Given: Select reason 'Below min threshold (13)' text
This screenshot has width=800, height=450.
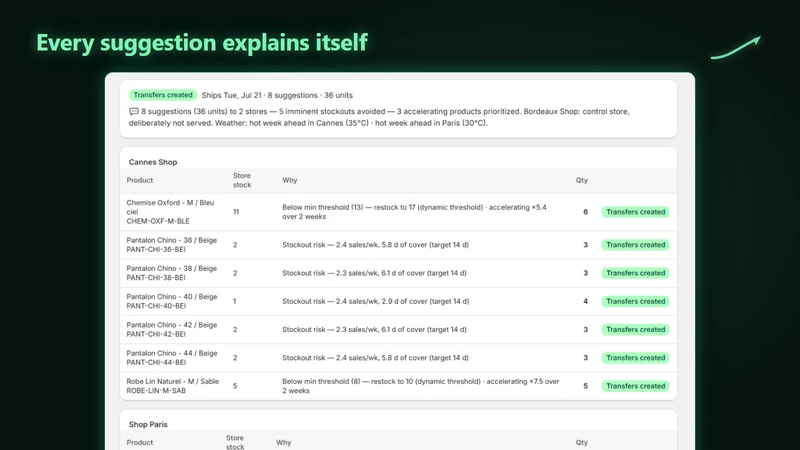Looking at the screenshot, I should point(322,207).
